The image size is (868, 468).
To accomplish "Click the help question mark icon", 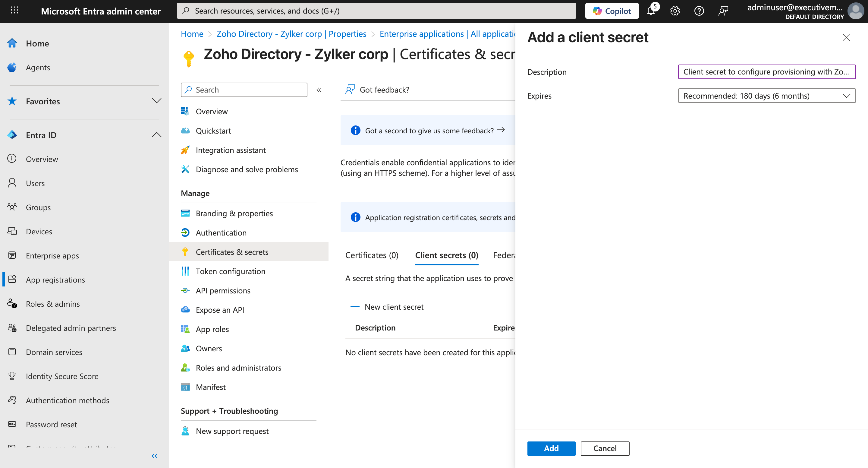I will (699, 11).
